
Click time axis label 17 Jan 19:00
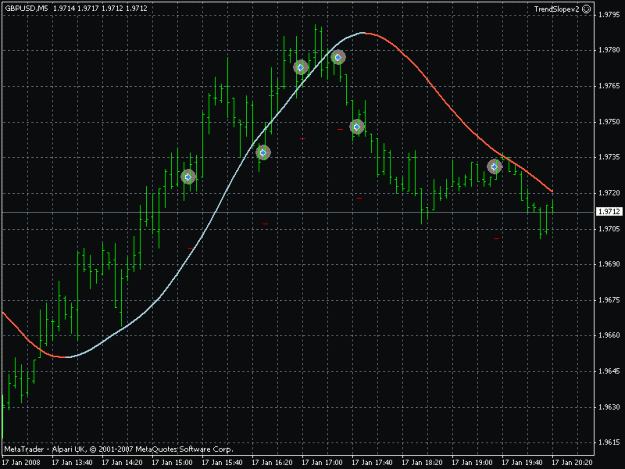tap(472, 463)
